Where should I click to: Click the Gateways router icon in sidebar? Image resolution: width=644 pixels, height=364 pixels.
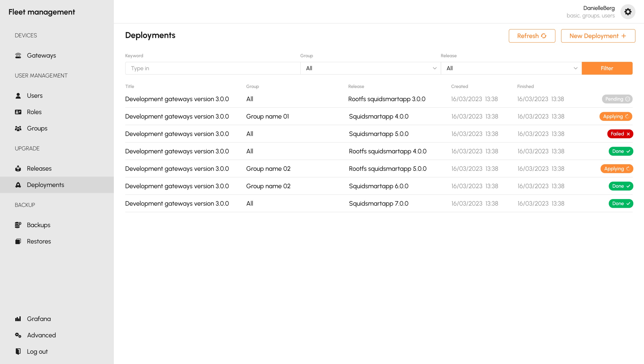(18, 55)
